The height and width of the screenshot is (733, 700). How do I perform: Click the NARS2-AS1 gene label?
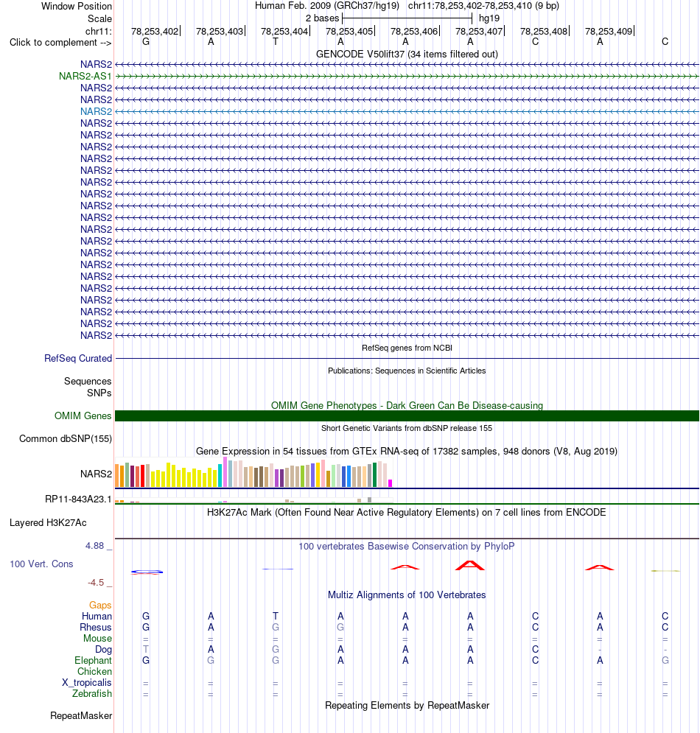[85, 76]
